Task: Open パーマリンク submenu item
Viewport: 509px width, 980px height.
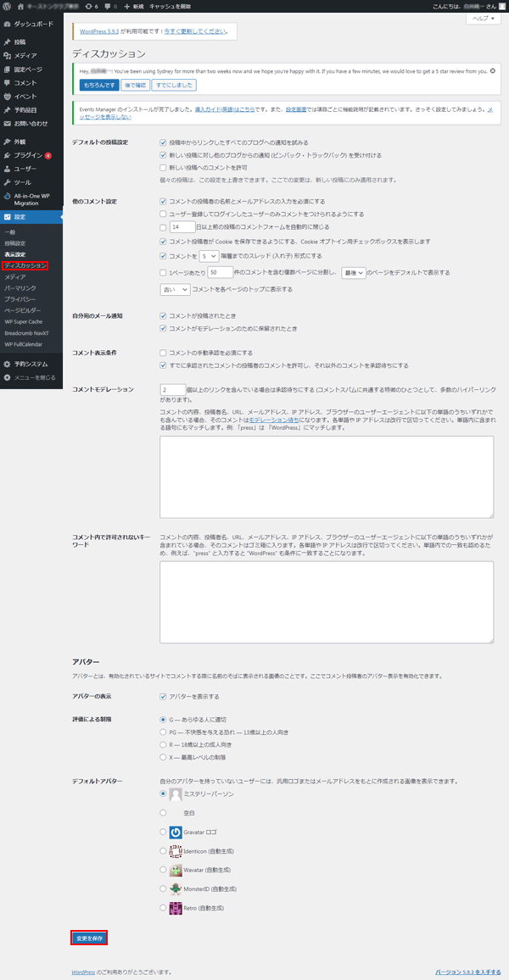Action: point(20,288)
